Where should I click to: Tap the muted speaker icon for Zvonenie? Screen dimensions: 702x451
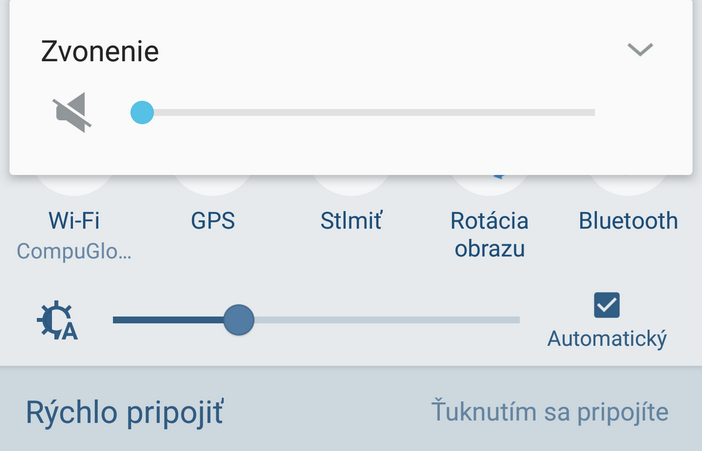(x=73, y=112)
